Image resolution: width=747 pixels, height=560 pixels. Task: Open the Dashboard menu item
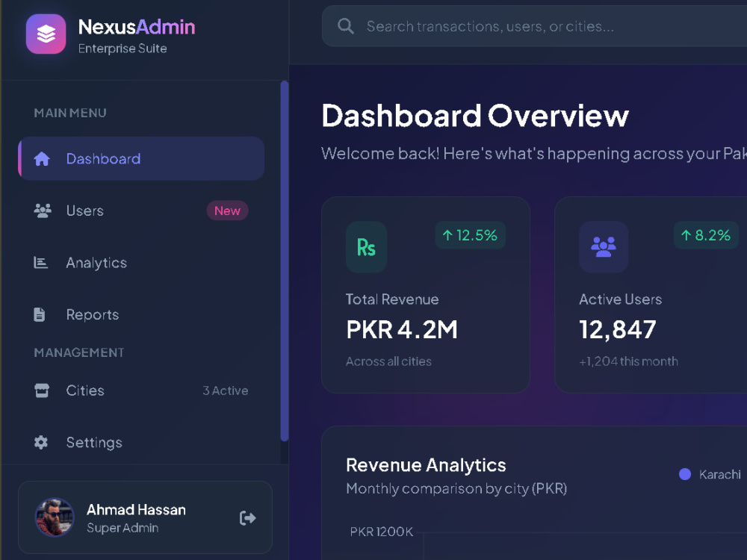pyautogui.click(x=141, y=158)
